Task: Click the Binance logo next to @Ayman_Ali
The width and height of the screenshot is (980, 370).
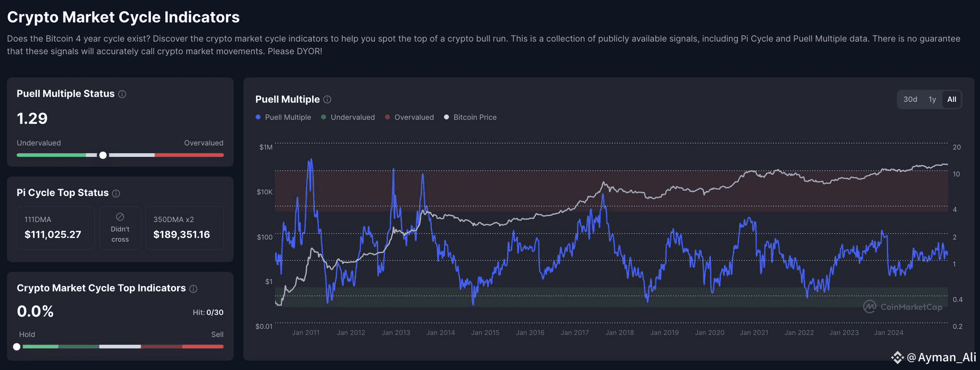Action: point(897,358)
